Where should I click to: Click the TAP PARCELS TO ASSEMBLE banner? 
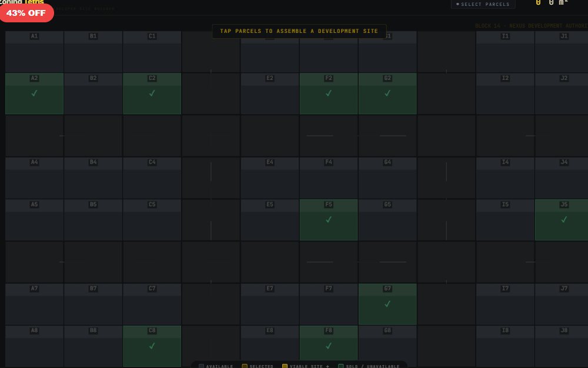(x=299, y=31)
